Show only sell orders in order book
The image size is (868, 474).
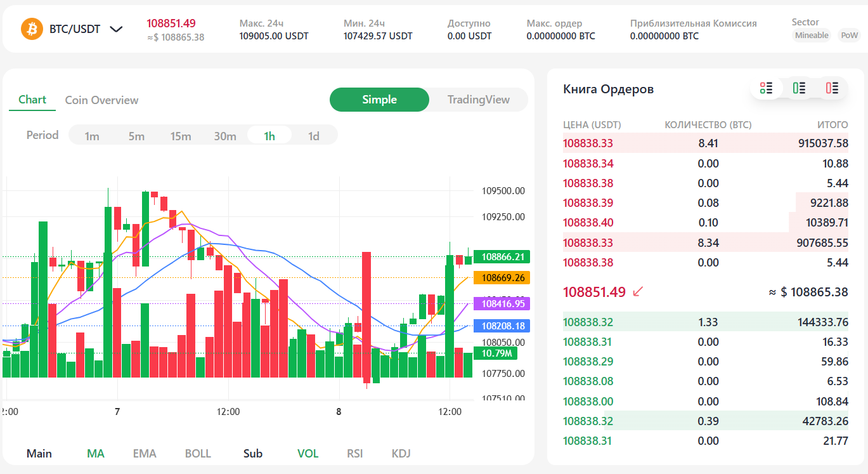tap(832, 88)
